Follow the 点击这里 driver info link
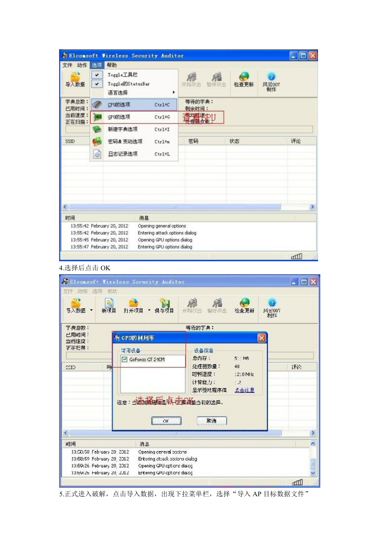This screenshot has width=392, height=554. [x=244, y=390]
